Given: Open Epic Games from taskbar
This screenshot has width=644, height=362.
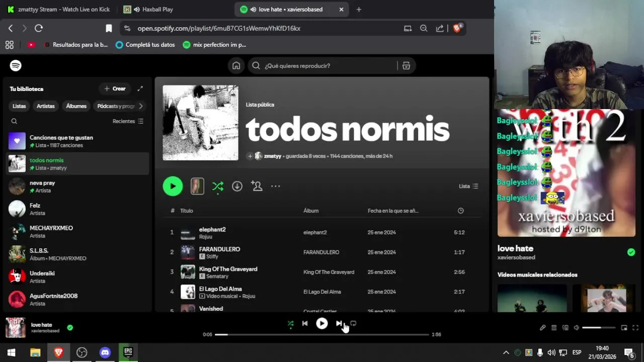Looking at the screenshot, I should tap(128, 352).
